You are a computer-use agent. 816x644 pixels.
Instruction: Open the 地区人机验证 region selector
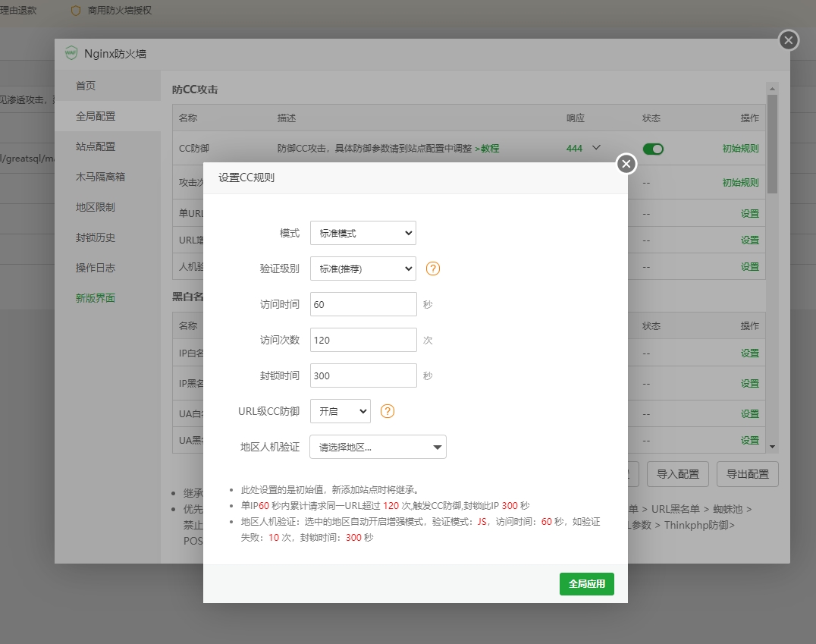(378, 448)
